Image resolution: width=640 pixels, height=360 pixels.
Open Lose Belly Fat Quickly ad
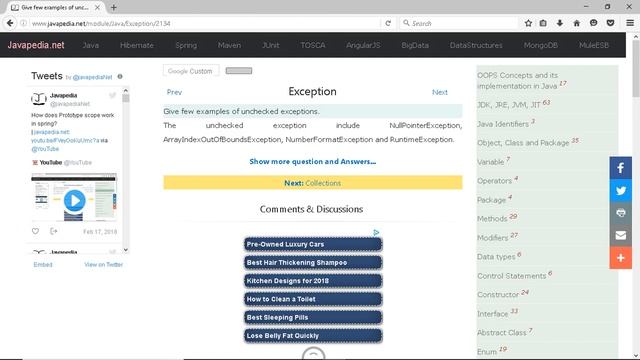click(313, 336)
